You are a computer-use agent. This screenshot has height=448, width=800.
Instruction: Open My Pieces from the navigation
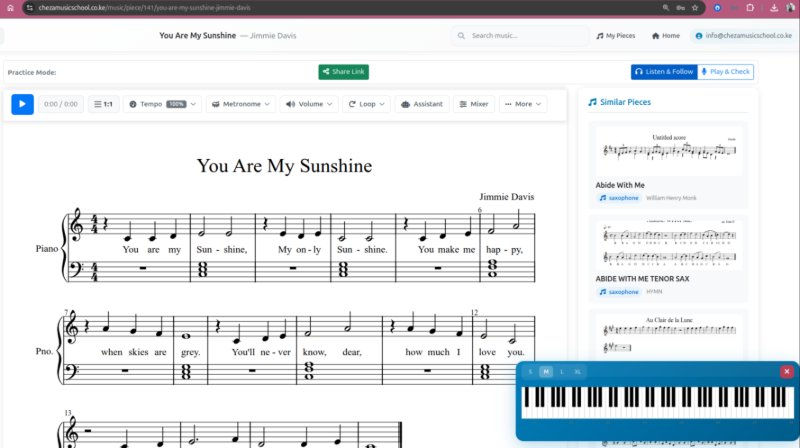click(616, 36)
